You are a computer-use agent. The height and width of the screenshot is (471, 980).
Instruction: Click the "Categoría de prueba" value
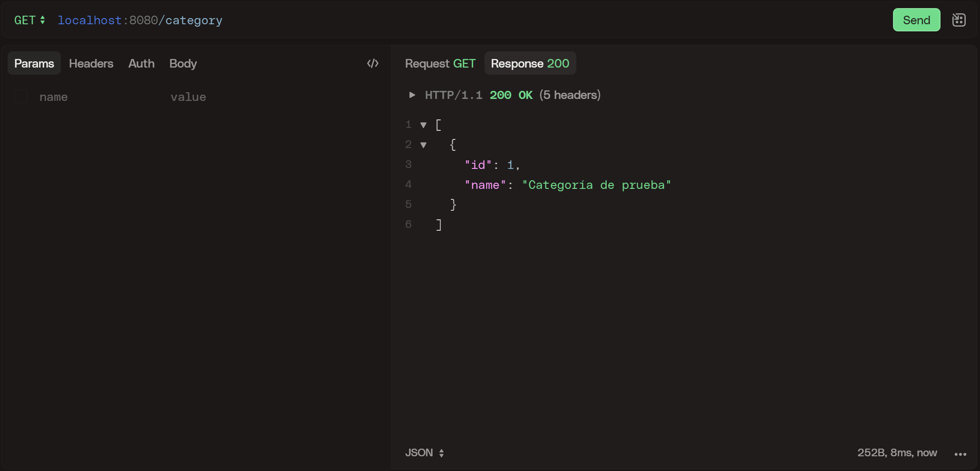click(596, 185)
